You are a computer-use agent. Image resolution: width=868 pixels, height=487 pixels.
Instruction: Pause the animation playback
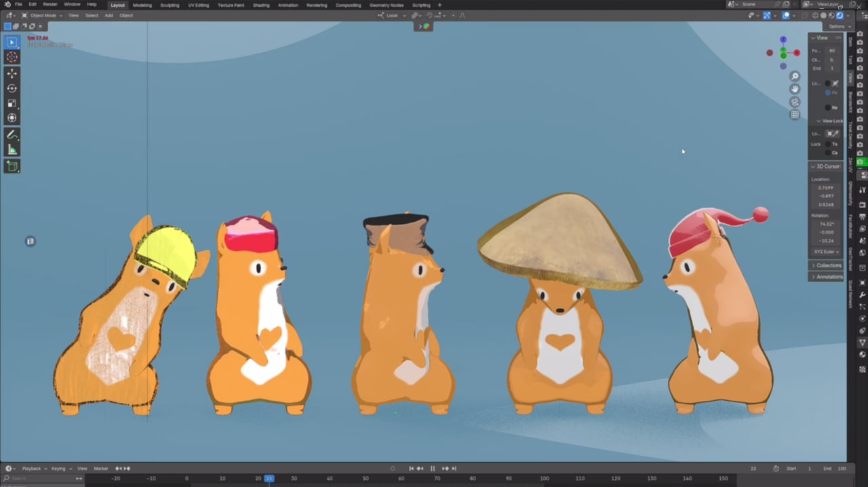(433, 468)
